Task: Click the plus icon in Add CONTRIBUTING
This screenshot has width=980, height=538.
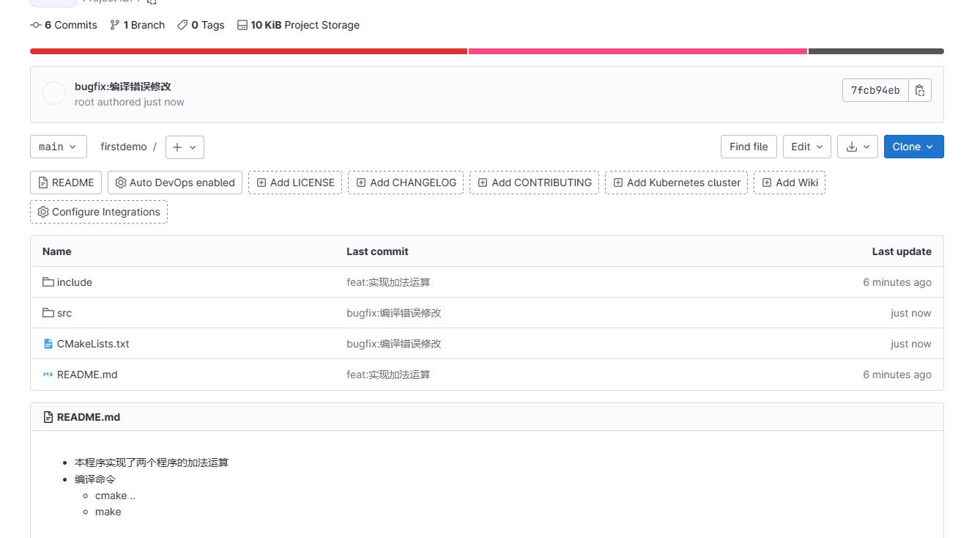Action: coord(483,183)
